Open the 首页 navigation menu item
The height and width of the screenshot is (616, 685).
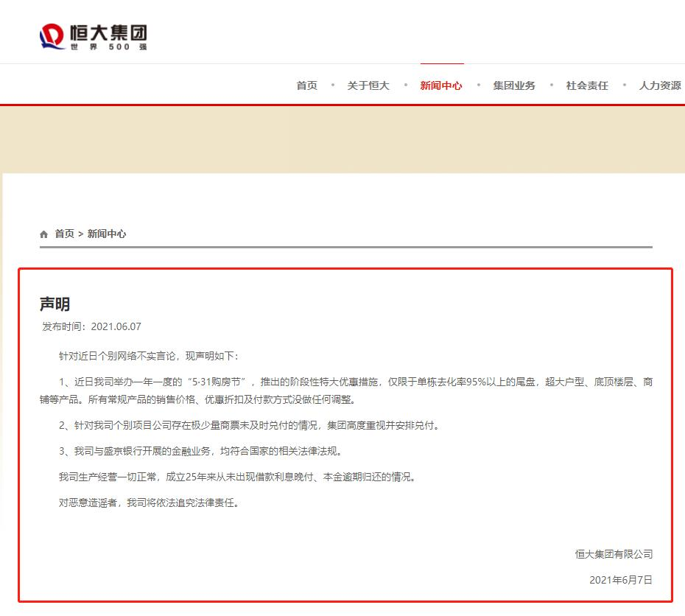pos(306,85)
